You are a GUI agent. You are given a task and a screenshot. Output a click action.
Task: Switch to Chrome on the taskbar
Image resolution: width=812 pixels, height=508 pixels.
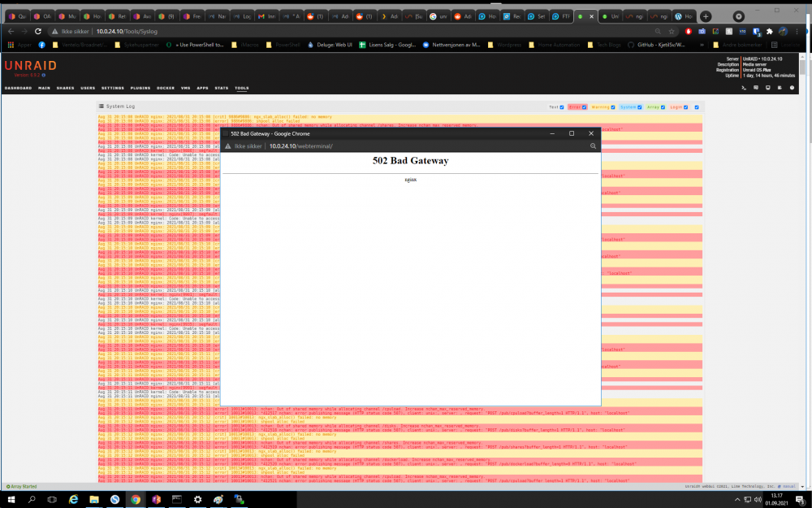(x=136, y=500)
